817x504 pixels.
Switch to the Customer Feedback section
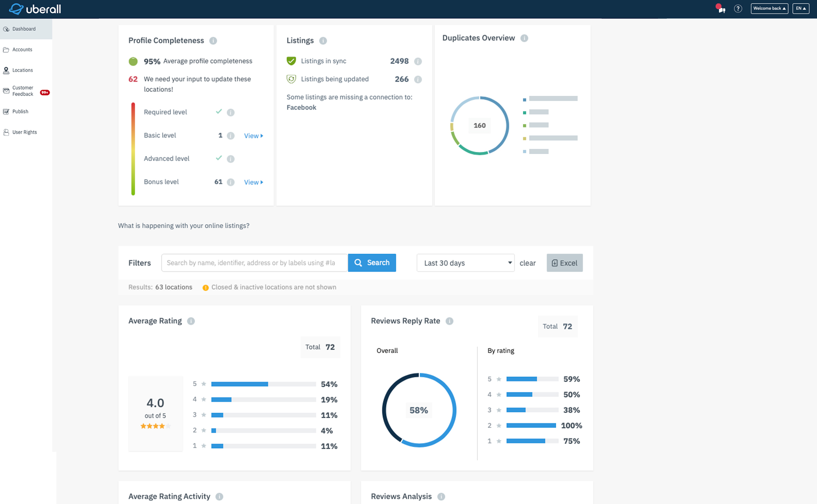tap(23, 90)
